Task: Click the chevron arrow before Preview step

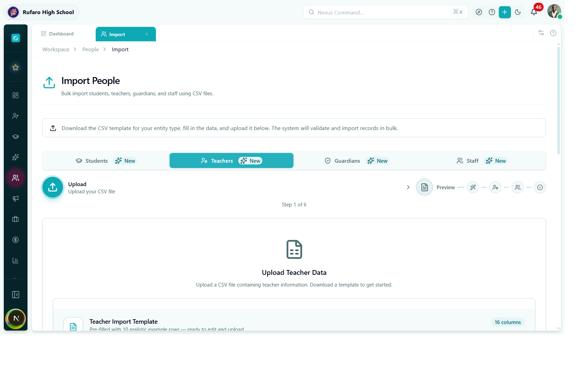Action: 408,187
